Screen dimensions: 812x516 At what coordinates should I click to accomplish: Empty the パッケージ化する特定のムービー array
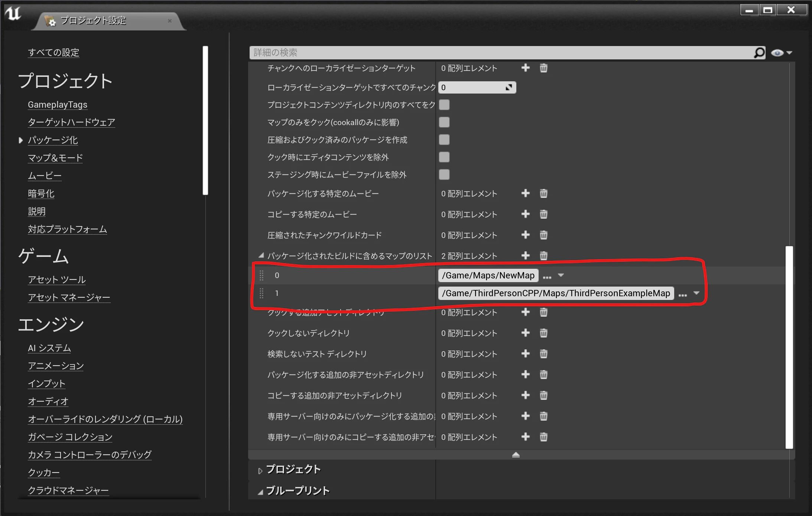[543, 193]
